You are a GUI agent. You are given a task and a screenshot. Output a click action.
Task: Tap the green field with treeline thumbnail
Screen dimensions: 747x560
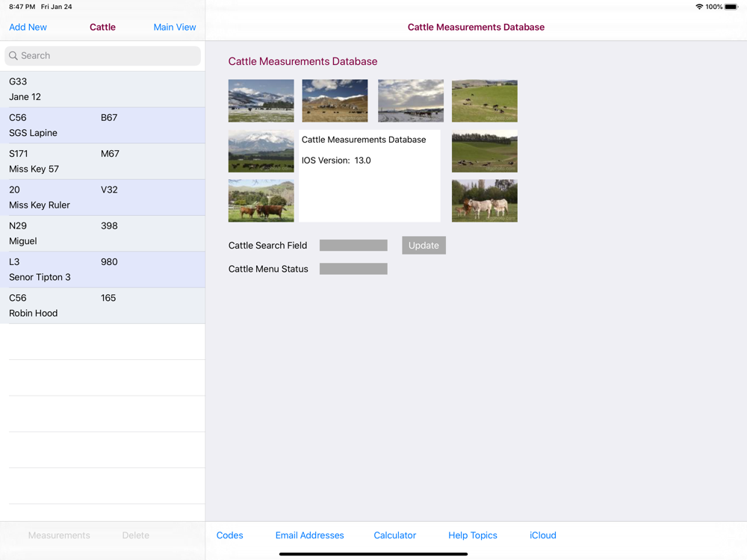485,152
